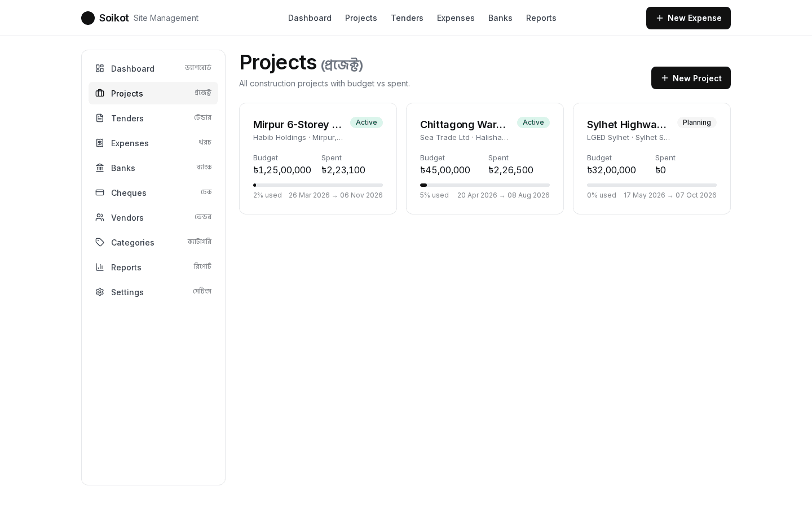812x508 pixels.
Task: Click the Active badge on Chittagong card
Action: pos(533,122)
